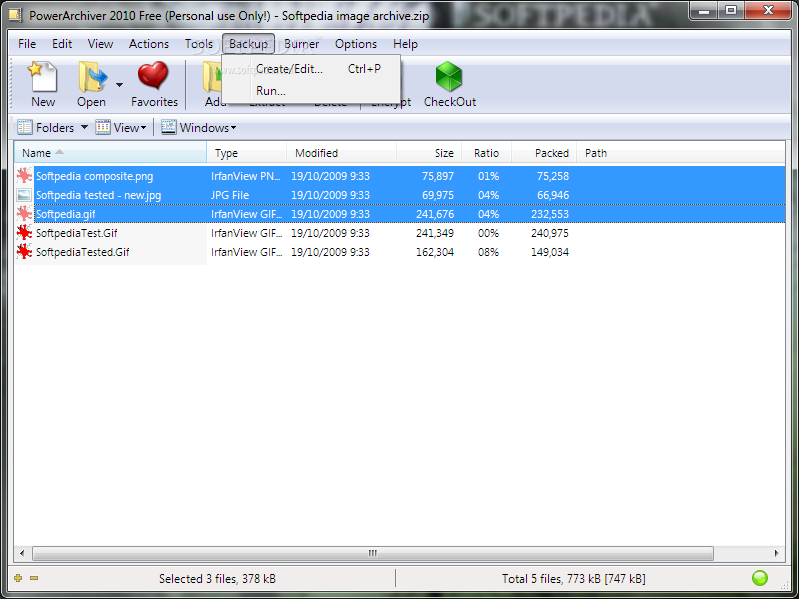Open the Options menu
799x599 pixels.
coord(356,44)
